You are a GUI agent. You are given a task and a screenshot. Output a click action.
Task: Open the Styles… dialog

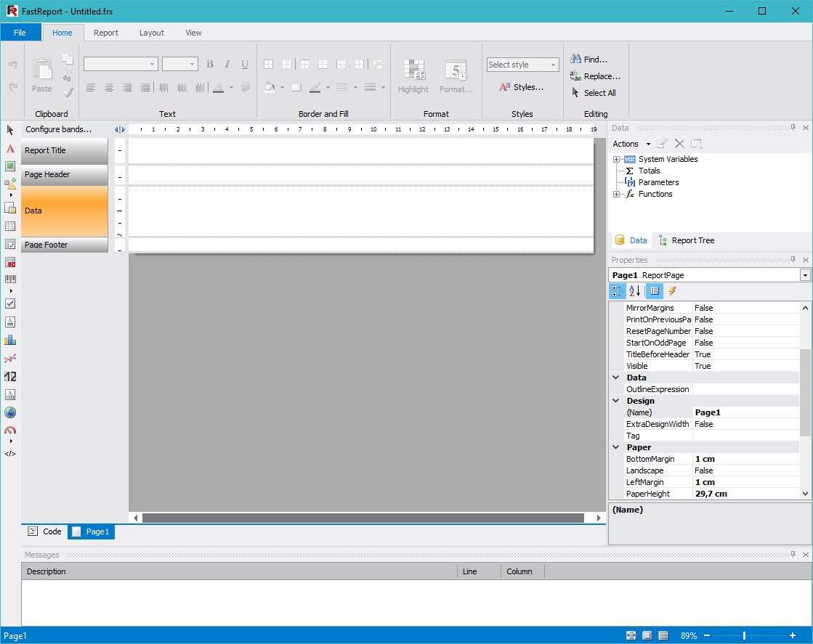pos(522,87)
